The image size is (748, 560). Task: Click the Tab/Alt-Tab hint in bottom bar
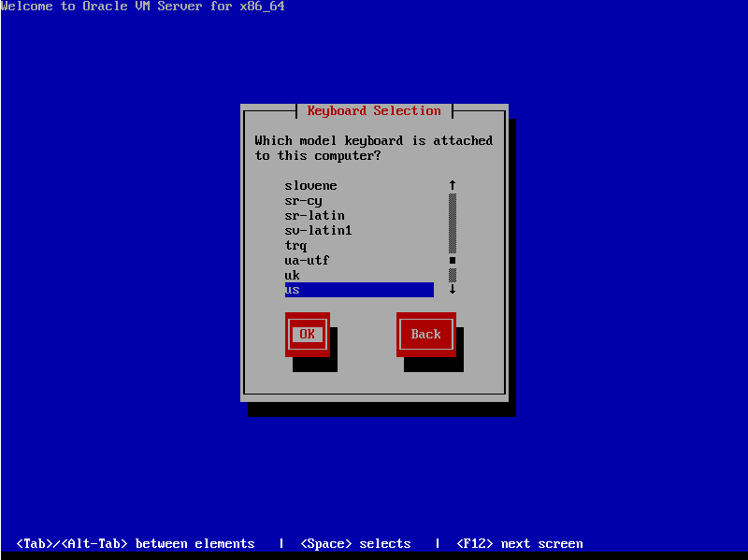tap(136, 544)
